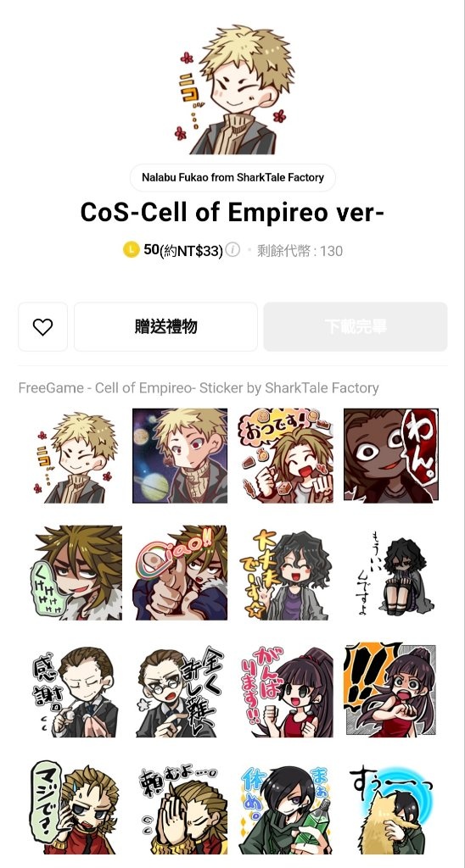
Task: Preview the がんばります ponytail girl sticker
Action: click(x=285, y=690)
